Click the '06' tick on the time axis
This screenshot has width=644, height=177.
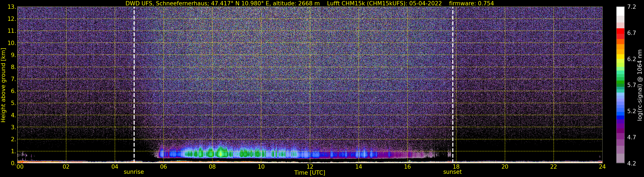pyautogui.click(x=164, y=167)
